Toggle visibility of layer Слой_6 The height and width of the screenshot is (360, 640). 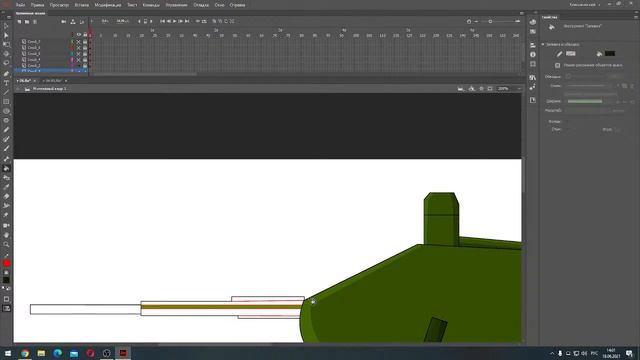point(79,48)
